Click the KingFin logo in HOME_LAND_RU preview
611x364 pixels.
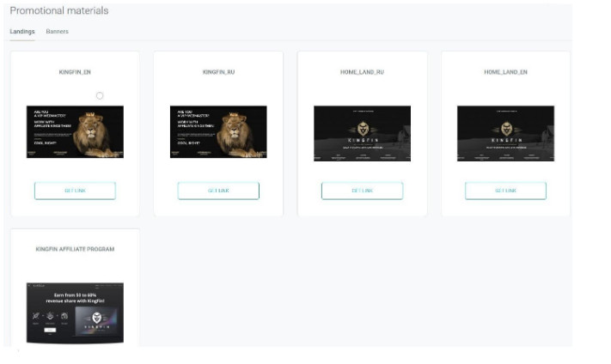pos(363,128)
